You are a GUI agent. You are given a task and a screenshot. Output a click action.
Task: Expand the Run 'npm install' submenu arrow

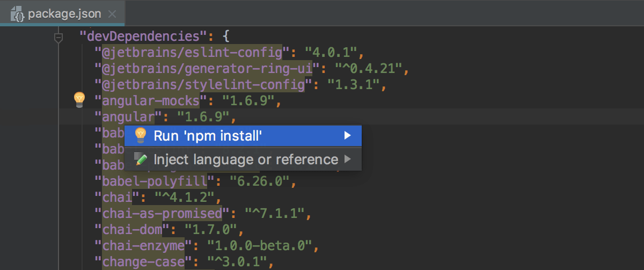click(347, 136)
